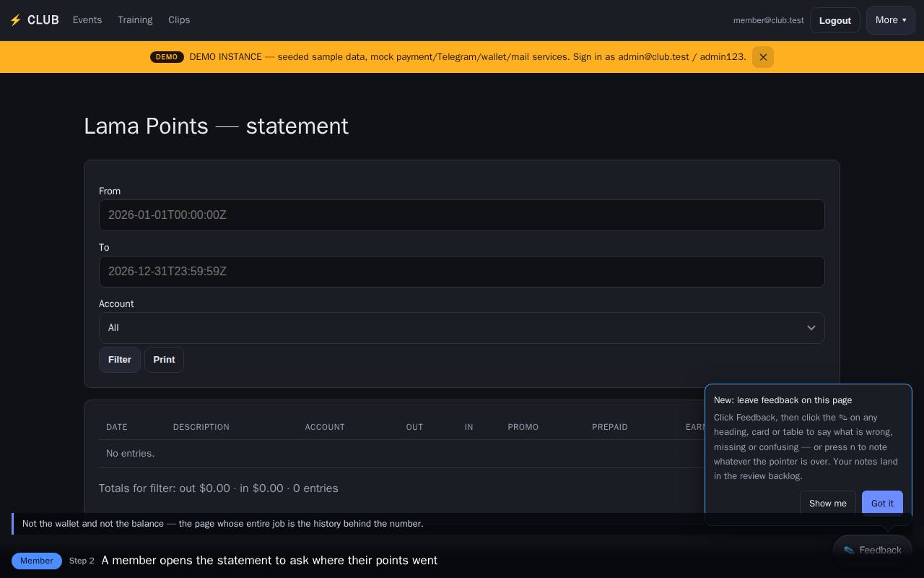The image size is (924, 578).
Task: Apply the statement Filter
Action: 120,360
